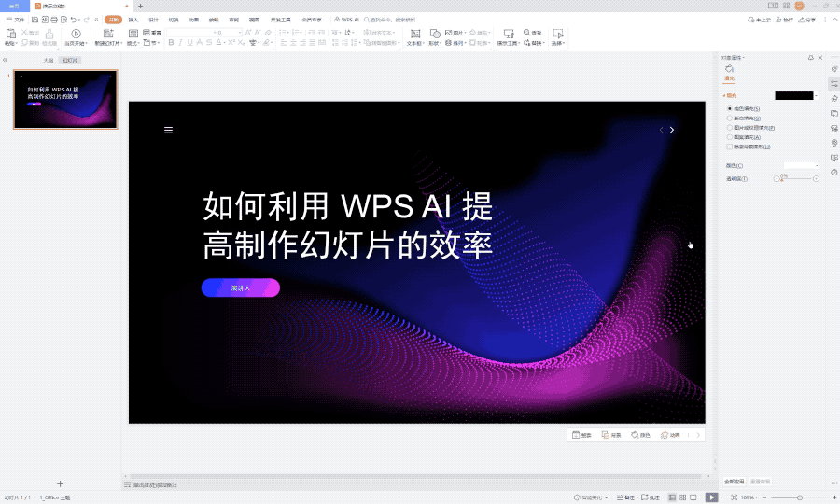Open the font size combo box
Screen dimensions: 840x504
[230, 33]
